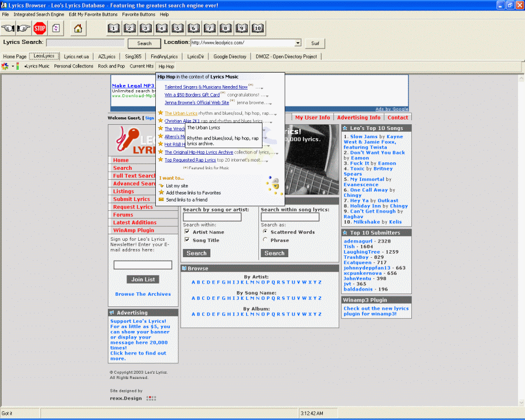Click Search under song or artist

pos(196,253)
